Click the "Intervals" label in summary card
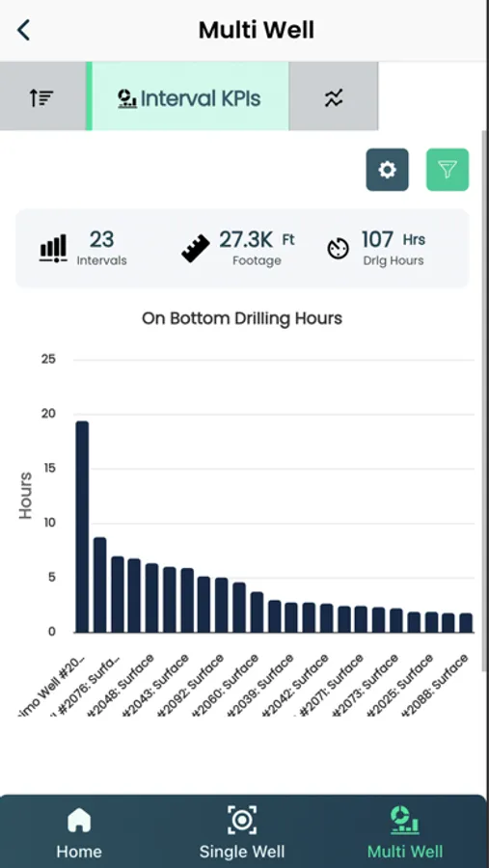Screen dimensions: 489x868 point(101,260)
